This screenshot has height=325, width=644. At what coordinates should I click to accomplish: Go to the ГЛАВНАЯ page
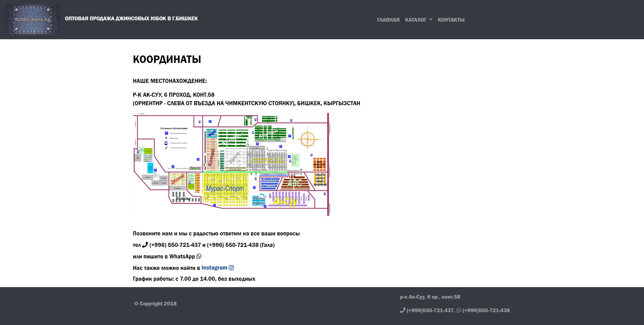click(388, 20)
